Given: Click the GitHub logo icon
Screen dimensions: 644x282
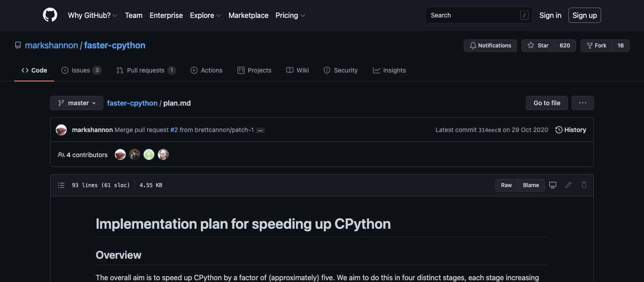Looking at the screenshot, I should click(x=50, y=15).
